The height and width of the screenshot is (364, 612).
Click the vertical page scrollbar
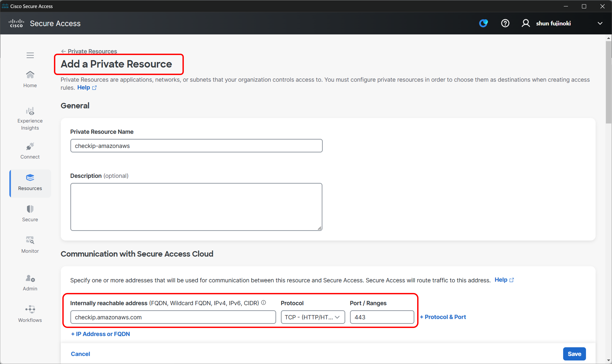tap(608, 82)
